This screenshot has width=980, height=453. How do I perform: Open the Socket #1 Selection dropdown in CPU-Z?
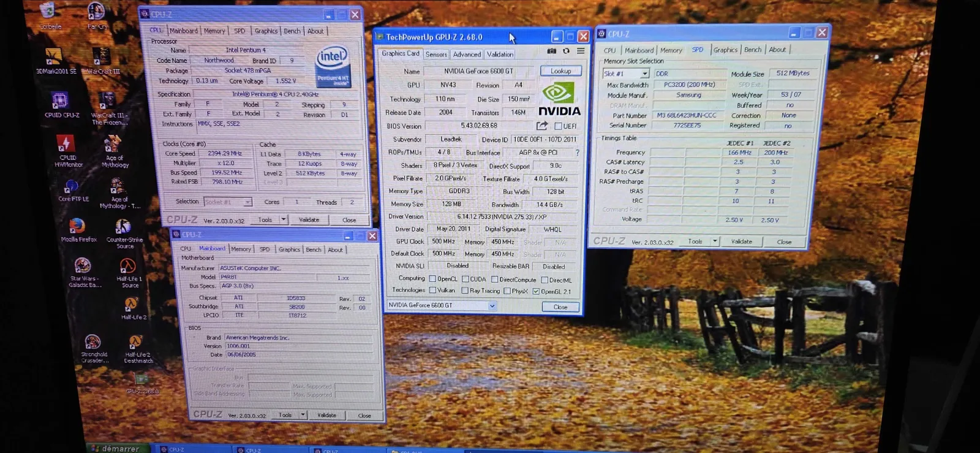247,202
